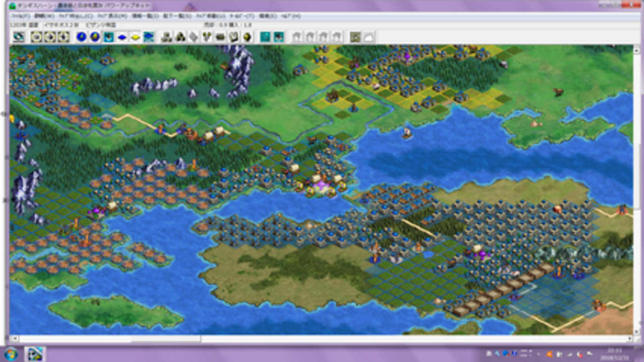This screenshot has height=362, width=644.
Task: Select the sailing ship on the sea
Action: tap(407, 133)
